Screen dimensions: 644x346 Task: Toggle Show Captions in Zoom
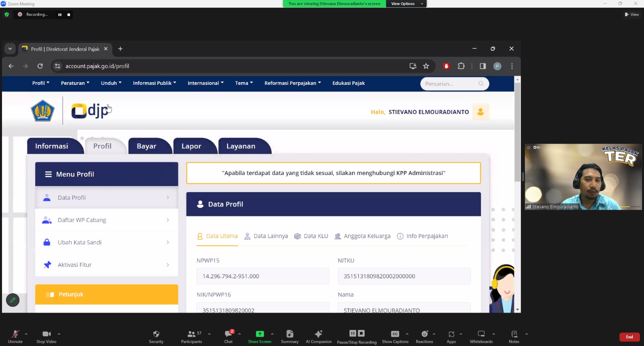[395, 336]
